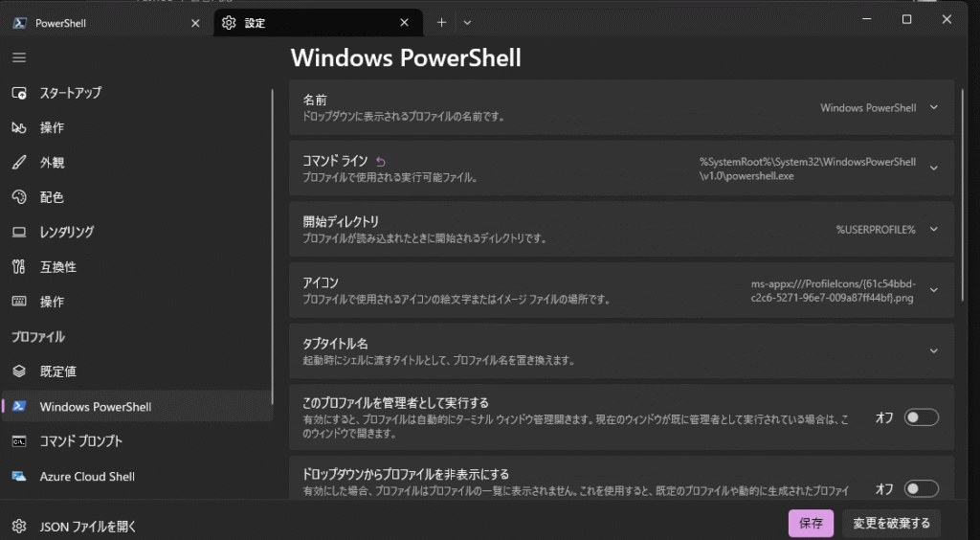
Task: Toggle ドロップダウンからプロファイルを非表示にする switch
Action: coord(922,488)
